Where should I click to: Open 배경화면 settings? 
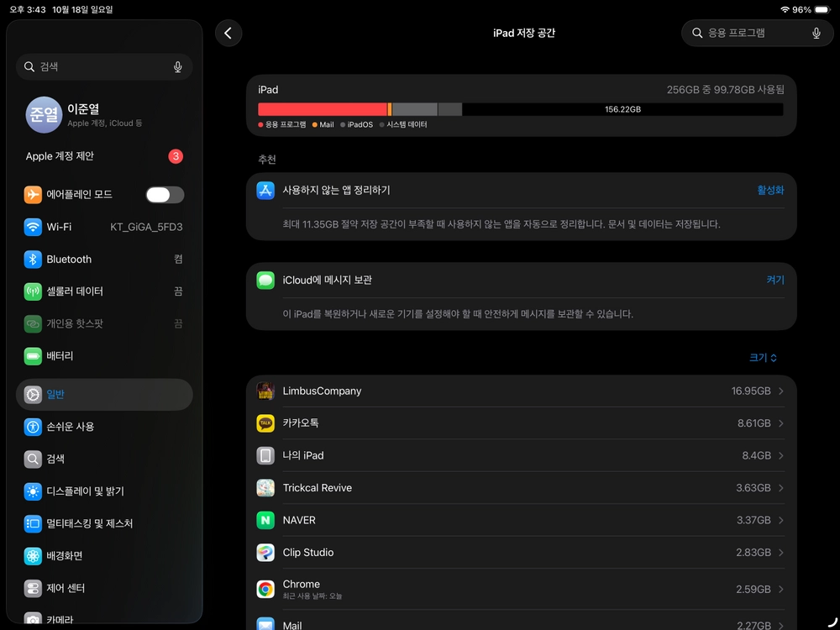click(x=104, y=556)
